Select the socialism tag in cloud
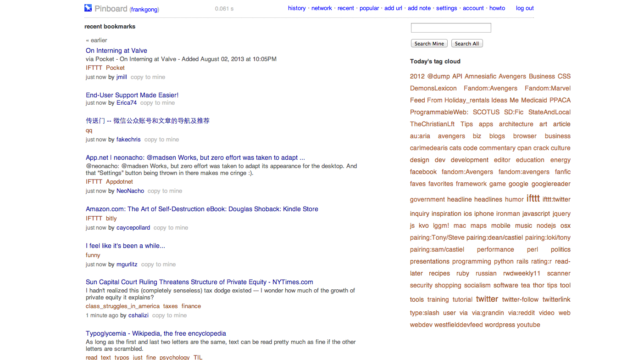 coord(477,286)
